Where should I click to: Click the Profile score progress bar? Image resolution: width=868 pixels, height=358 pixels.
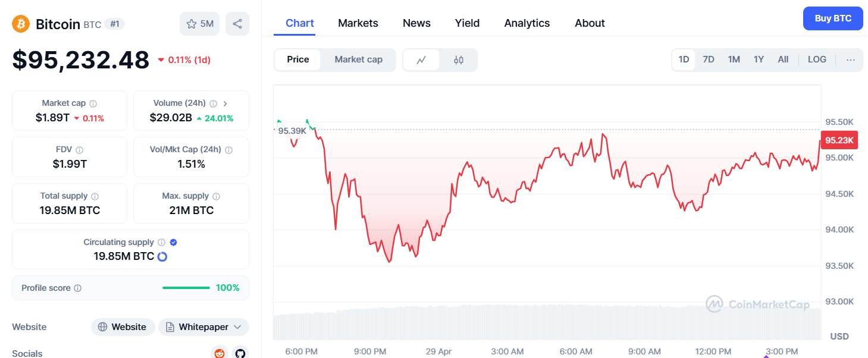click(x=186, y=288)
